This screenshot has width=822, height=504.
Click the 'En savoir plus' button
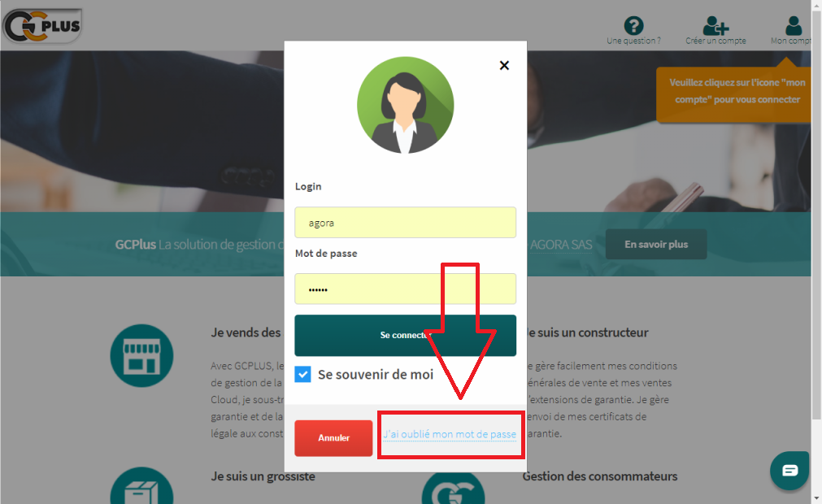[656, 244]
